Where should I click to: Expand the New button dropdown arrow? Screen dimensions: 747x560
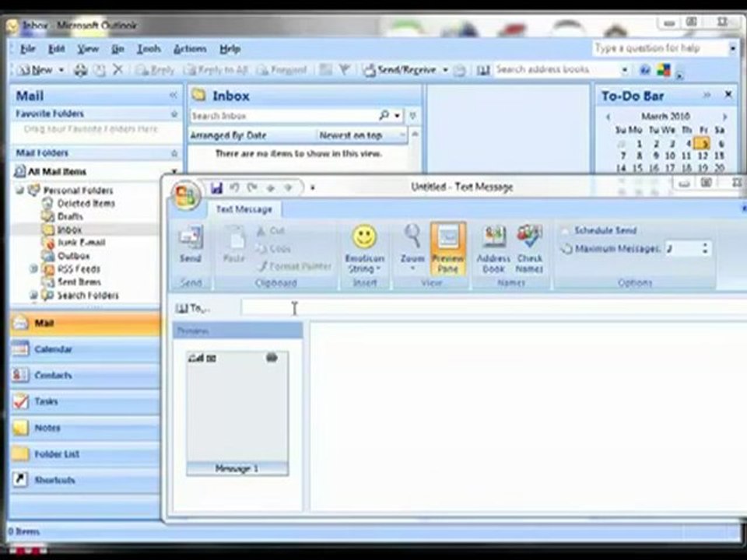click(61, 70)
